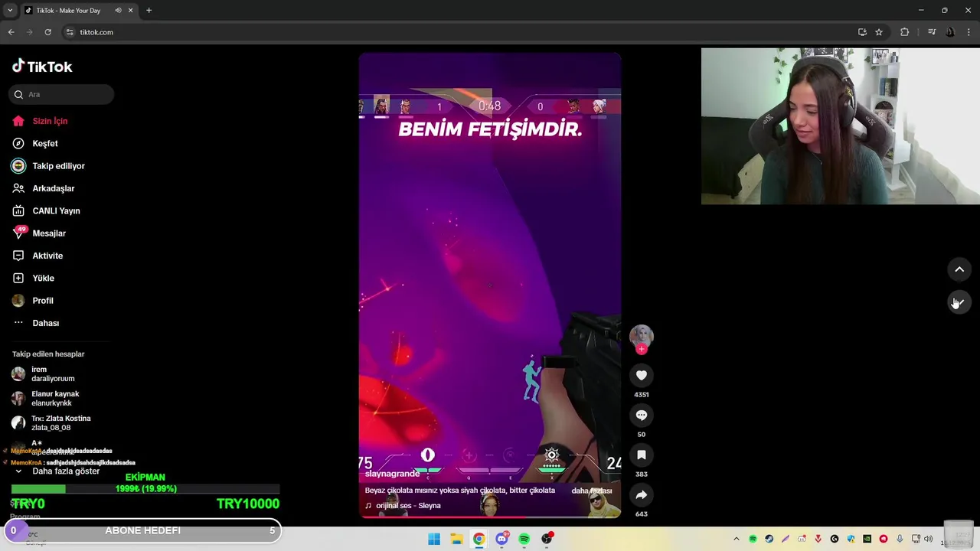Open slaynagrande username on video
The width and height of the screenshot is (980, 551).
(x=393, y=474)
